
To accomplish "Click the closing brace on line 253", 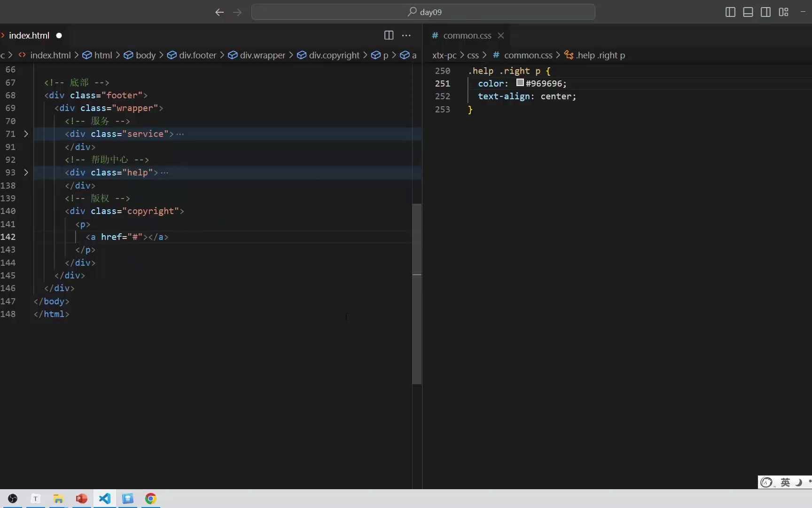I will (470, 110).
